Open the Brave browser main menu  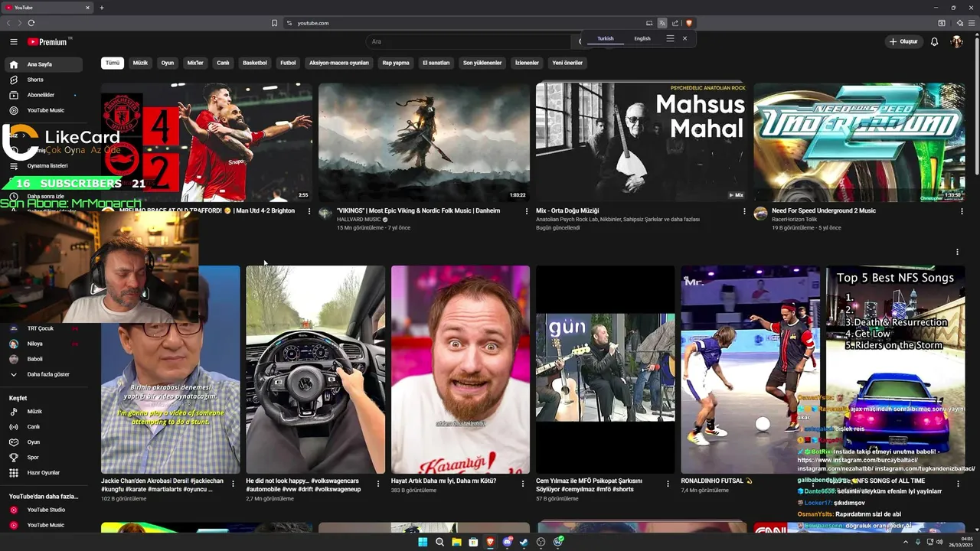click(971, 23)
